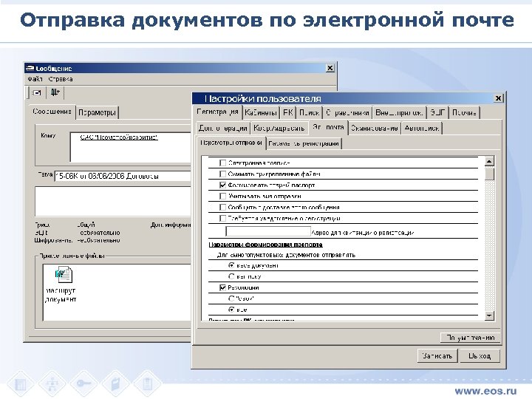Open the Файл menu
This screenshot has width=532, height=399.
[35, 79]
